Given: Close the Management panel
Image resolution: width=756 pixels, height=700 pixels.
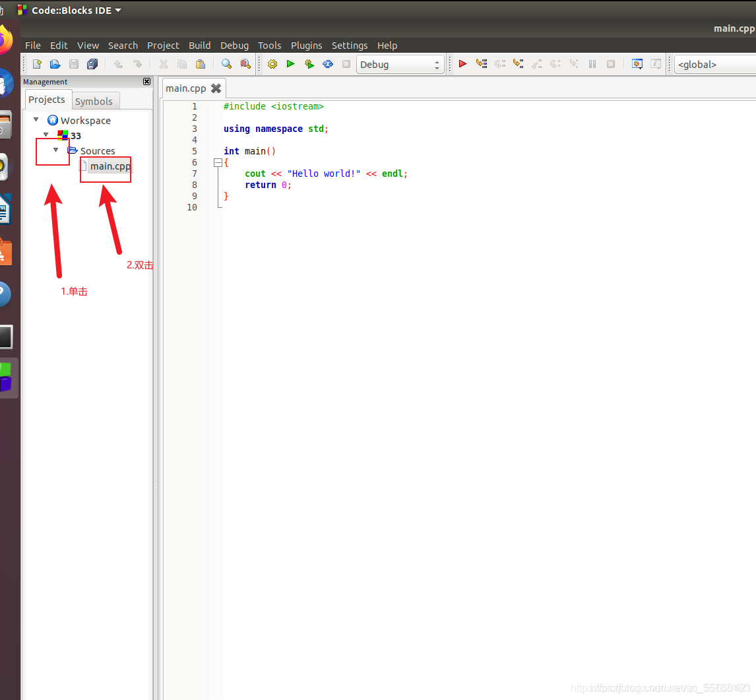Looking at the screenshot, I should pos(147,82).
